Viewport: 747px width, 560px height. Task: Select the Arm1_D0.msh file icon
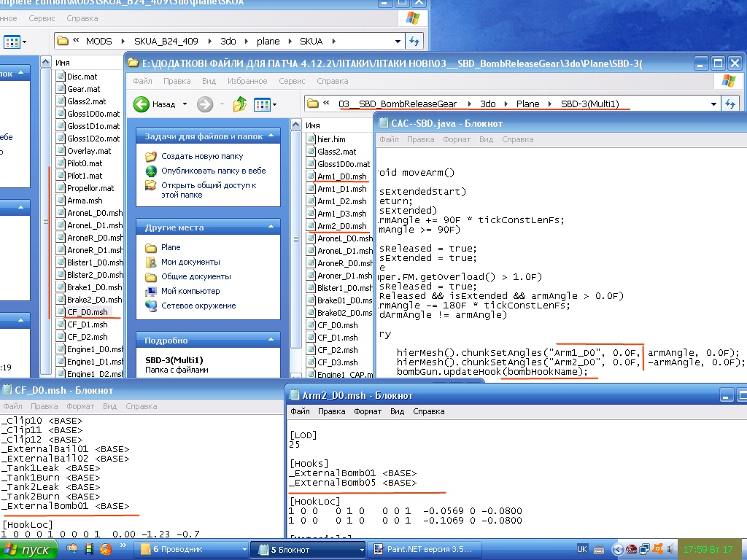tap(311, 176)
